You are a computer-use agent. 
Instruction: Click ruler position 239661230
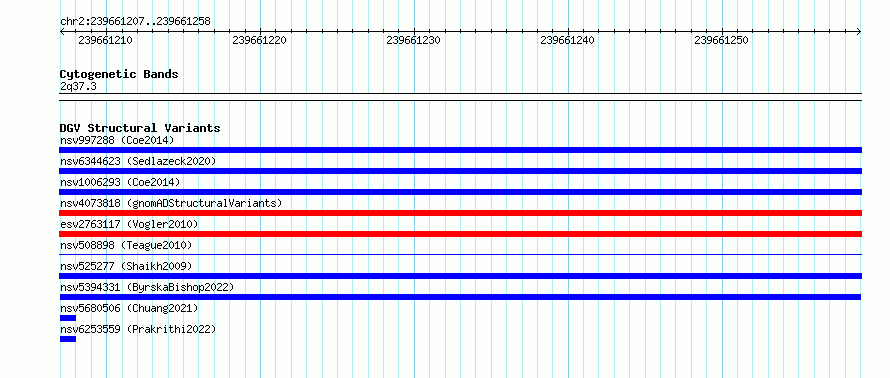coord(413,40)
